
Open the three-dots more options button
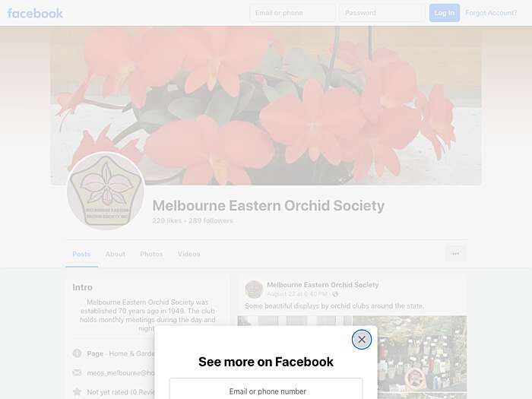pyautogui.click(x=456, y=253)
